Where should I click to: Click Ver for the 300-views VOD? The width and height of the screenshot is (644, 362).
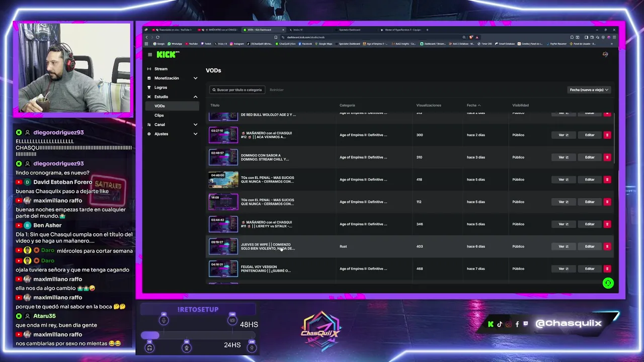[563, 135]
